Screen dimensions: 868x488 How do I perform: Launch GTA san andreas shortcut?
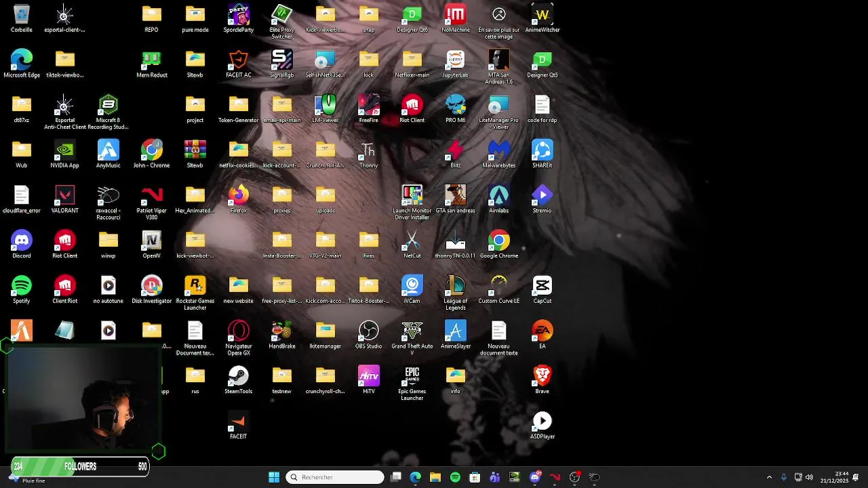pyautogui.click(x=456, y=200)
